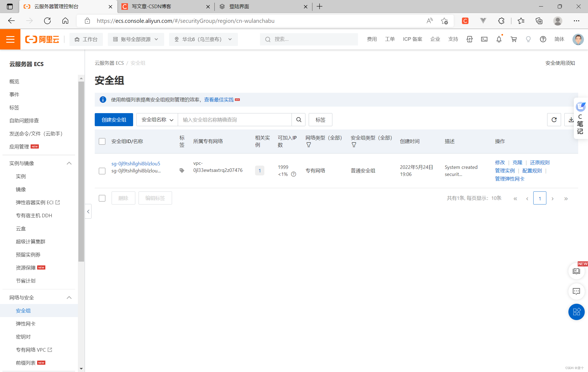Tick the sg-0jl9tshllghi8blzlou5 row checkbox
588x372 pixels.
102,171
